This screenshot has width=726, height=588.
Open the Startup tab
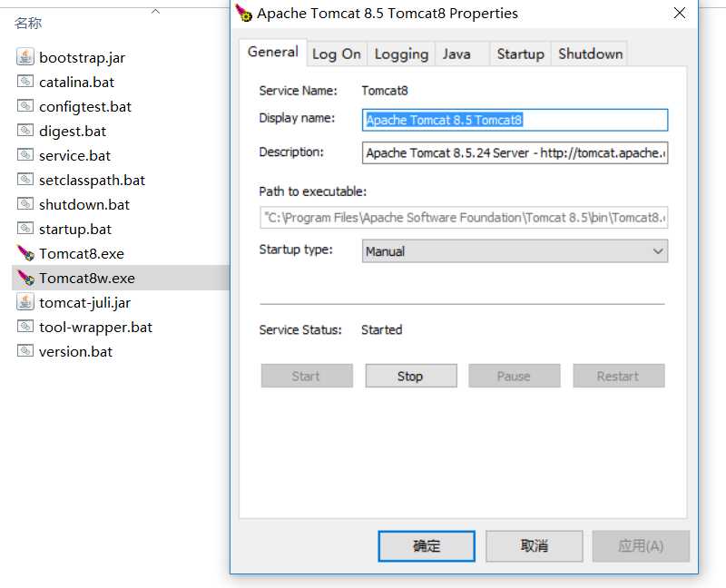(x=520, y=54)
